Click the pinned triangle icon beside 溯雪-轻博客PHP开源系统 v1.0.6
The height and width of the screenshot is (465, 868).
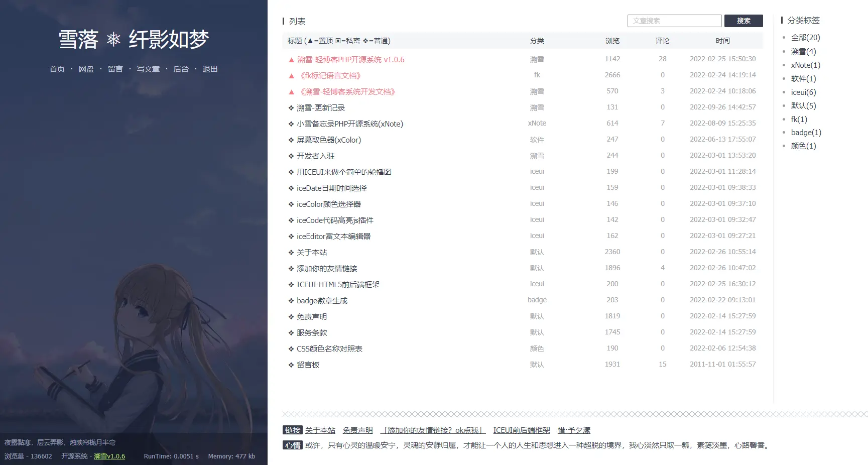click(x=291, y=60)
